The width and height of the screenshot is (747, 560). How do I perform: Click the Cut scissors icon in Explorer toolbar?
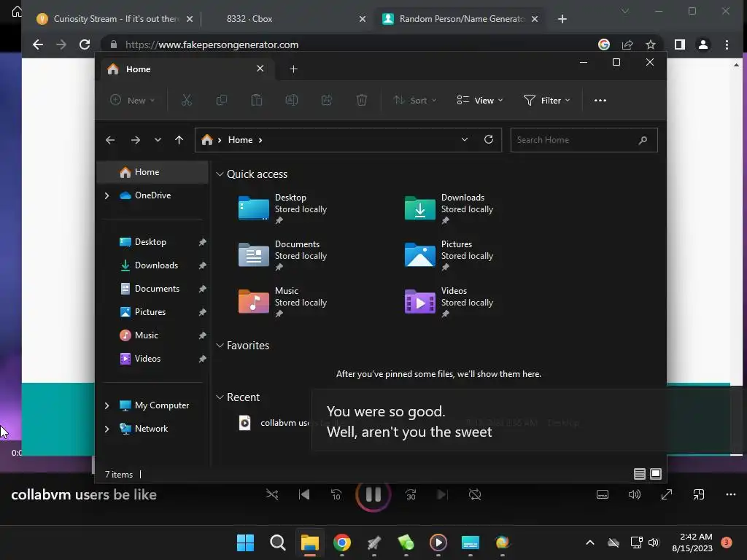click(x=186, y=100)
